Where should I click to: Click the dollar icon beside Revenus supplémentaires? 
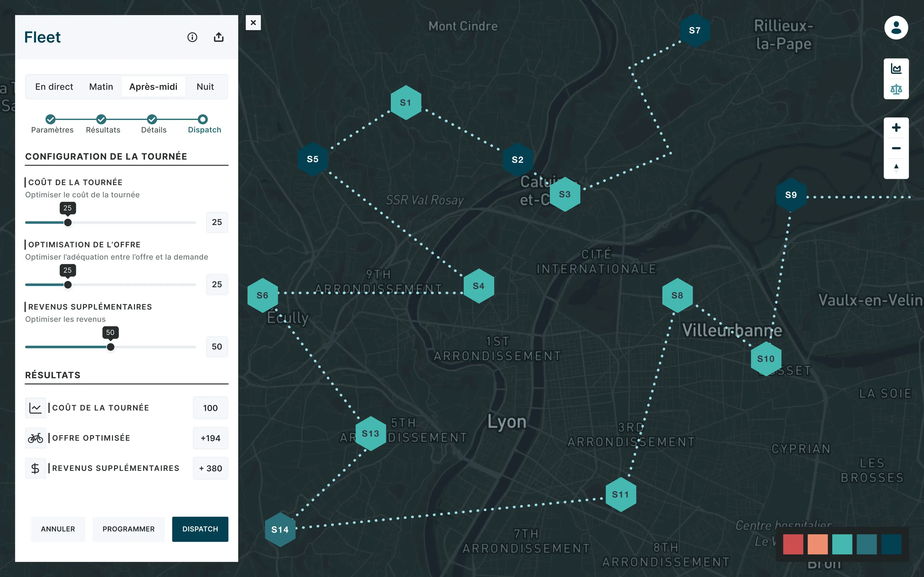tap(35, 468)
